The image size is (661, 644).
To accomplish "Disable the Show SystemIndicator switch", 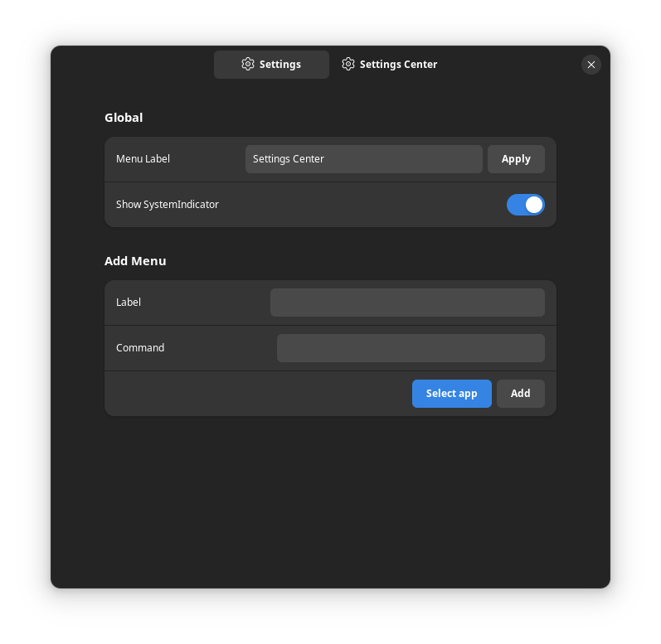I will (x=525, y=205).
